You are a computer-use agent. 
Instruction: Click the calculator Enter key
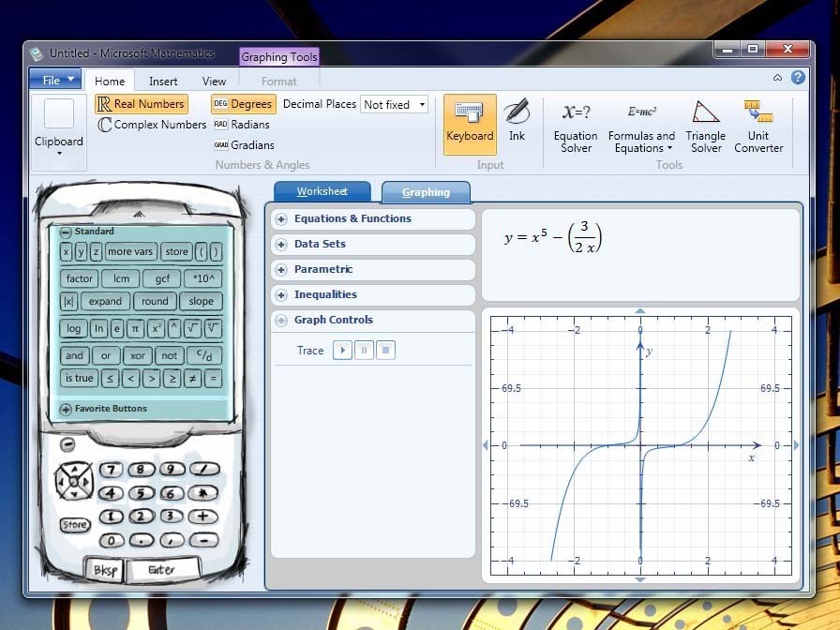(x=162, y=569)
